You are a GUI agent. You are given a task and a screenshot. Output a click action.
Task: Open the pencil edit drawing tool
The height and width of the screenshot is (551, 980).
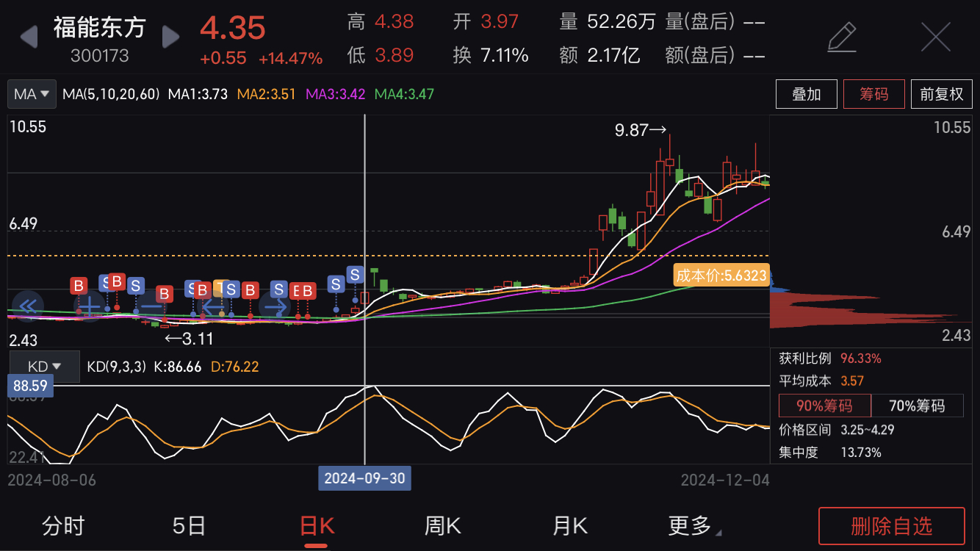(842, 37)
